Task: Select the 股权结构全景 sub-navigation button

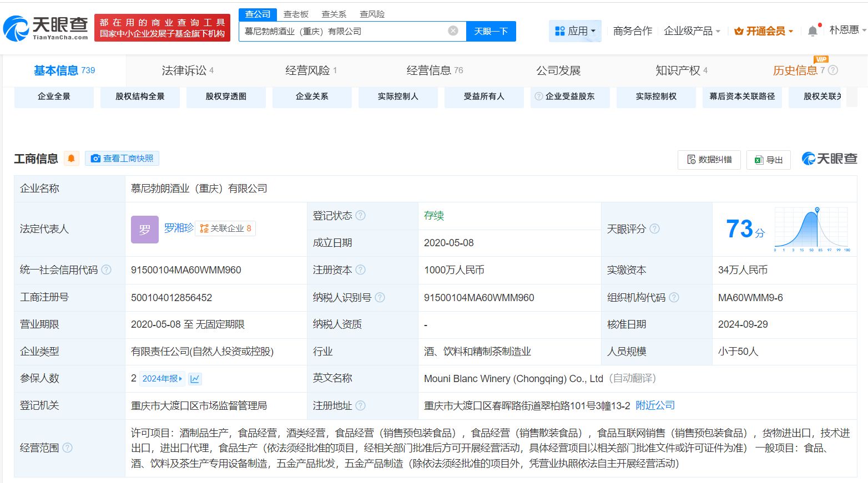Action: (140, 96)
